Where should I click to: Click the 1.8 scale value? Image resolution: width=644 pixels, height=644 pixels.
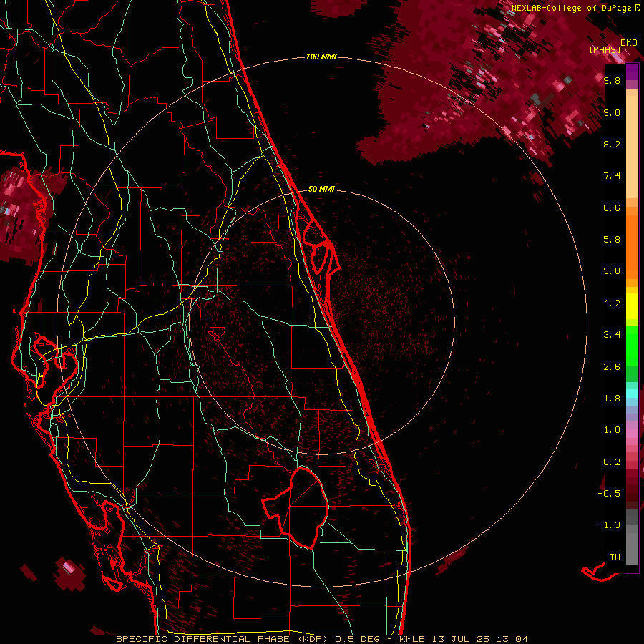click(x=612, y=399)
